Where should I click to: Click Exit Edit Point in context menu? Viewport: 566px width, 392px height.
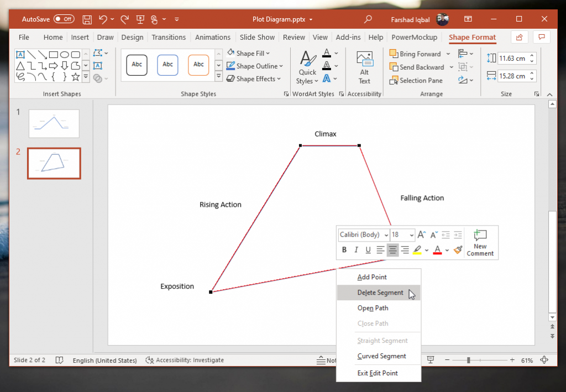click(x=378, y=373)
